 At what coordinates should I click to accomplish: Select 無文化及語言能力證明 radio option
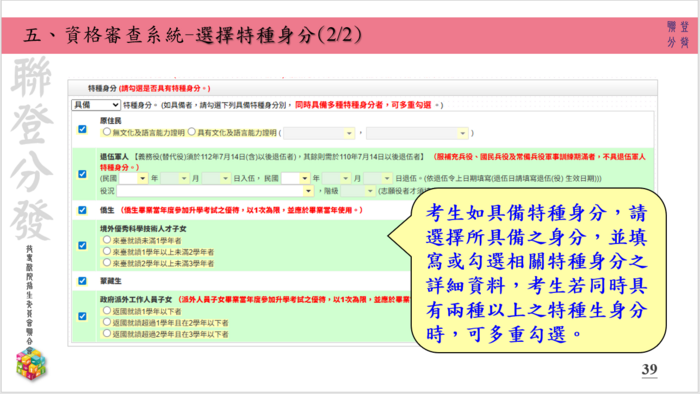(x=106, y=132)
